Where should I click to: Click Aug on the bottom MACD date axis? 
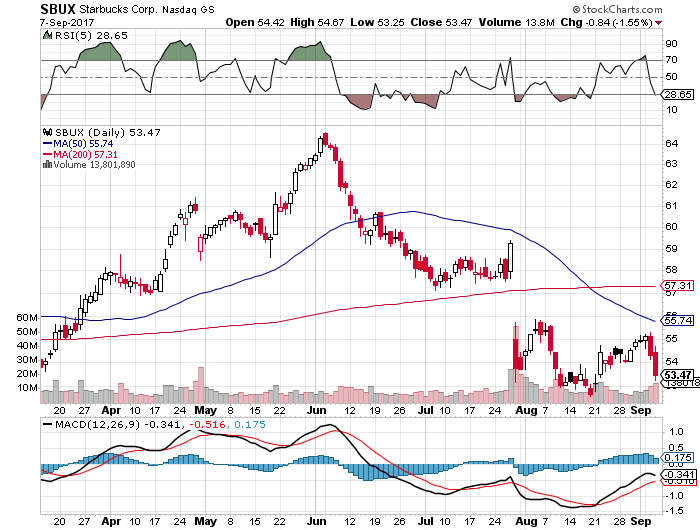tap(526, 521)
